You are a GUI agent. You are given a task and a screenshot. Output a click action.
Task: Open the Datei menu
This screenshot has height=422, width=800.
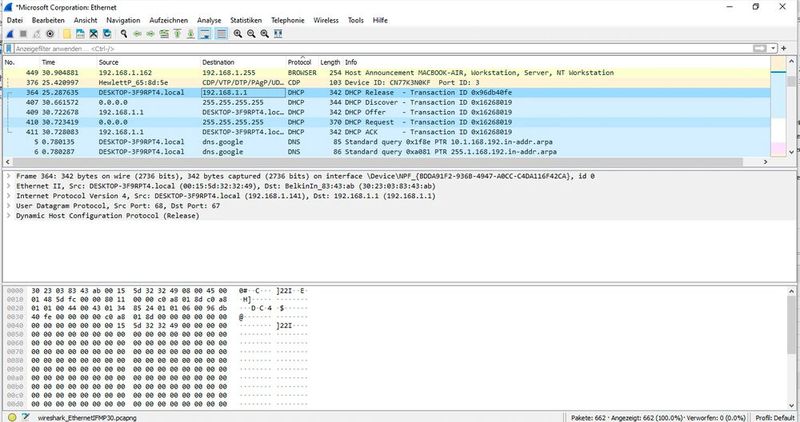click(x=15, y=20)
